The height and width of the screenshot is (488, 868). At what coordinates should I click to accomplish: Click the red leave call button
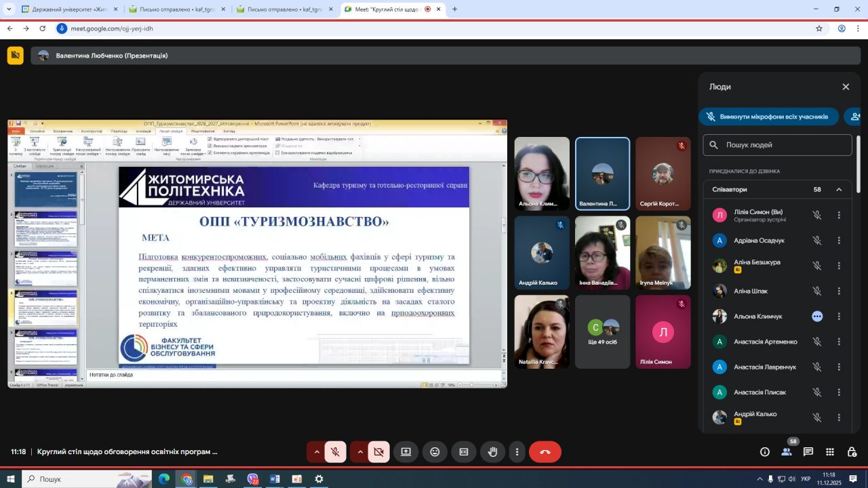(x=545, y=452)
